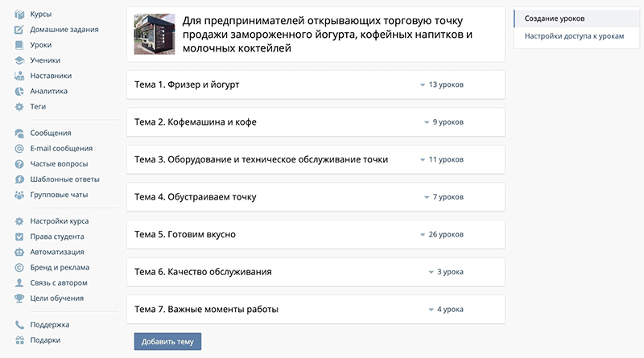Open the Автоматизация sidebar menu item
Image resolution: width=644 pixels, height=358 pixels.
56,252
